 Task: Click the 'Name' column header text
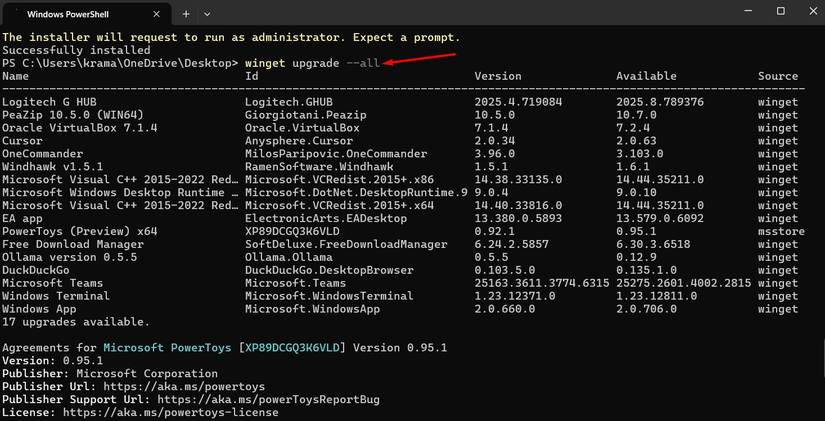pyautogui.click(x=16, y=76)
